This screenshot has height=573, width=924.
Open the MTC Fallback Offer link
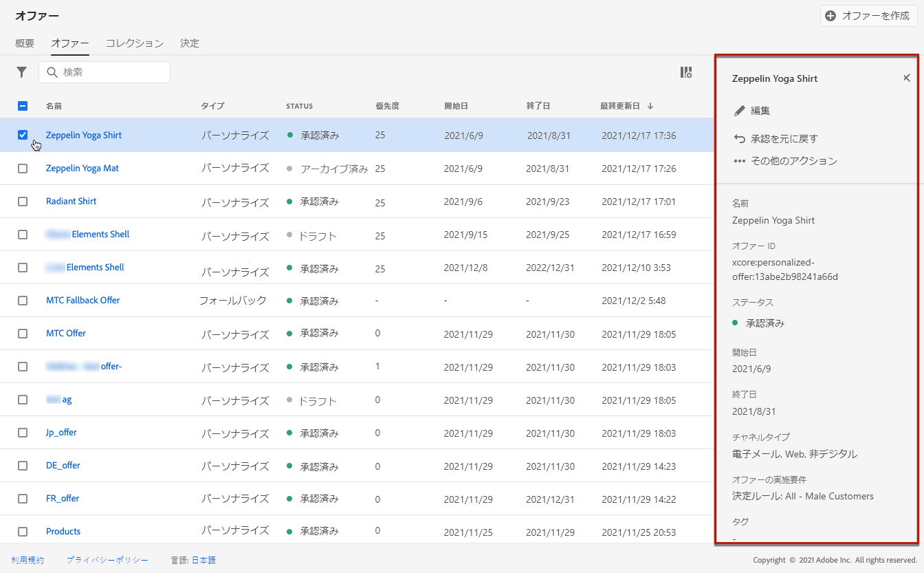tap(83, 300)
